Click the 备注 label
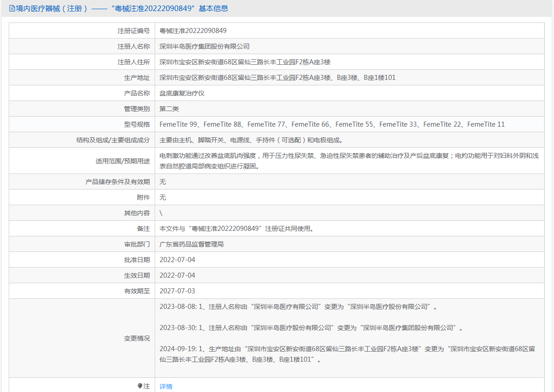This screenshot has width=554, height=392. point(143,229)
